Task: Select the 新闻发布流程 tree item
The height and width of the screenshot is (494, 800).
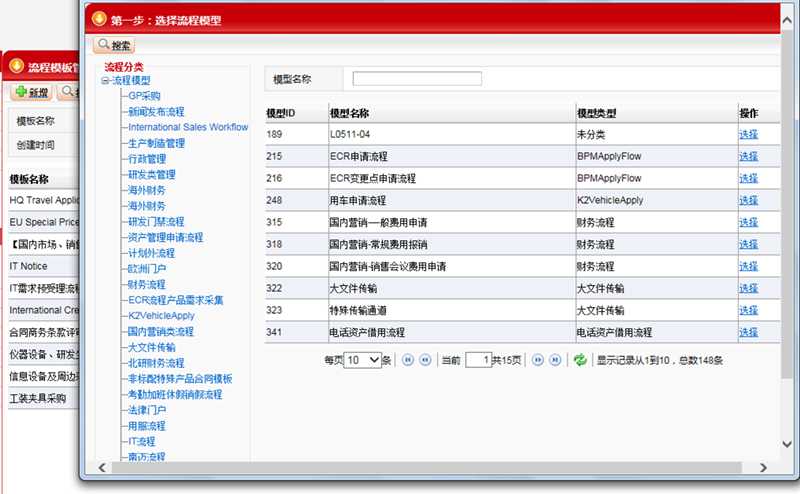Action: pos(156,112)
